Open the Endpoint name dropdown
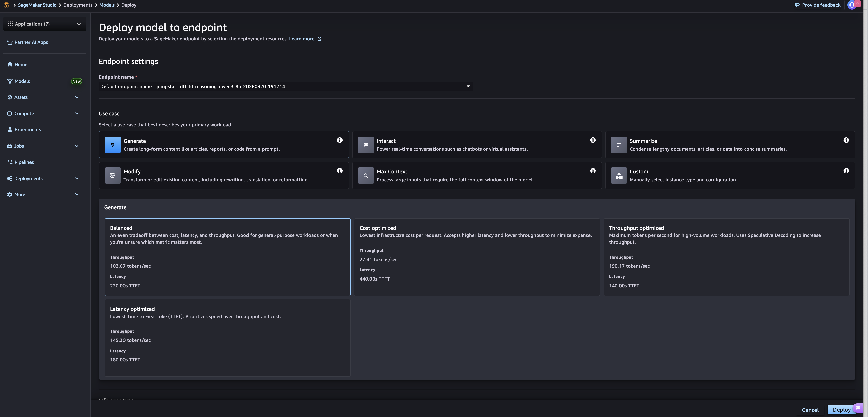868x417 pixels. click(x=468, y=86)
